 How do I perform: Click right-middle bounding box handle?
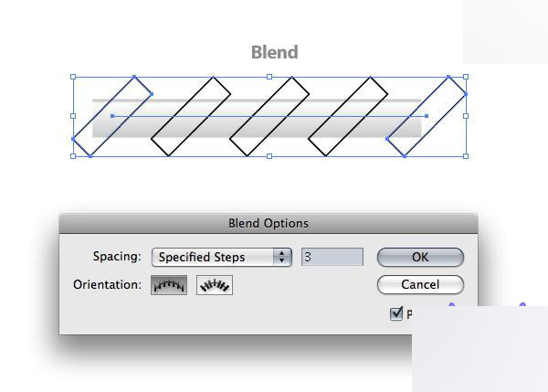(466, 116)
